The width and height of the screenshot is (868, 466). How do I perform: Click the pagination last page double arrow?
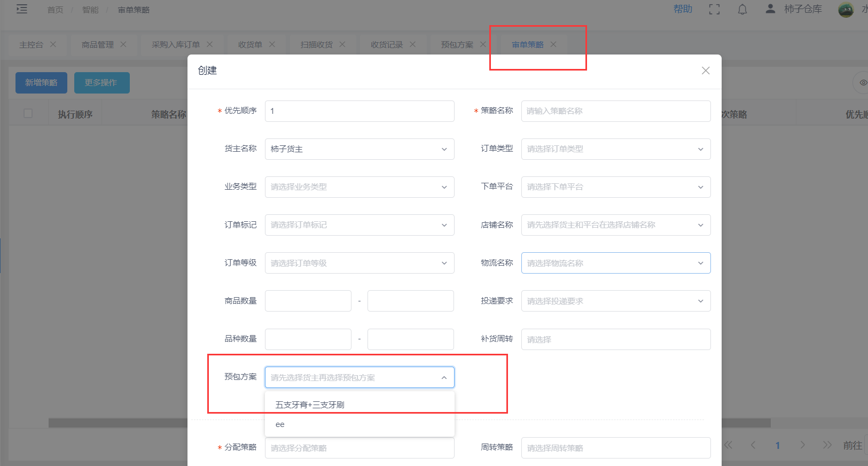tap(827, 445)
